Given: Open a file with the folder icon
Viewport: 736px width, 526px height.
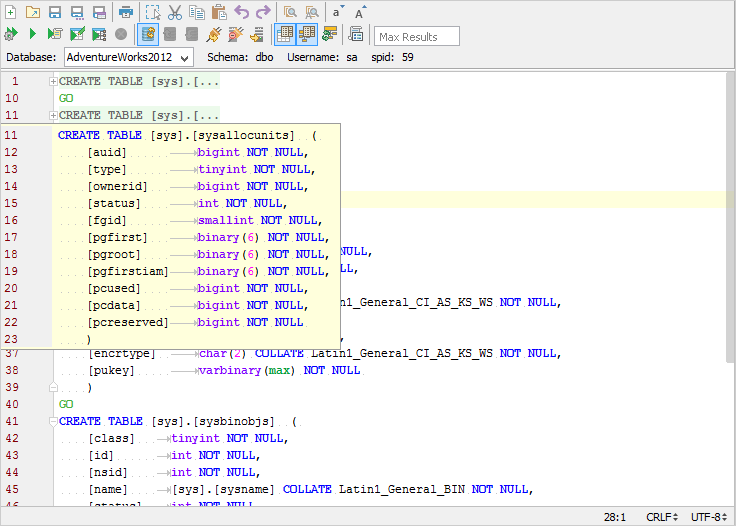Looking at the screenshot, I should tap(33, 12).
